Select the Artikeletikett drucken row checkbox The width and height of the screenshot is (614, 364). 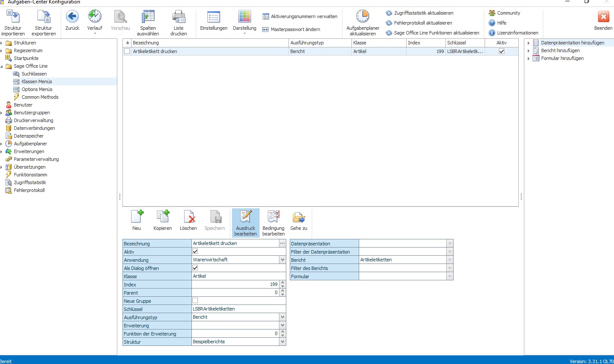pyautogui.click(x=127, y=51)
